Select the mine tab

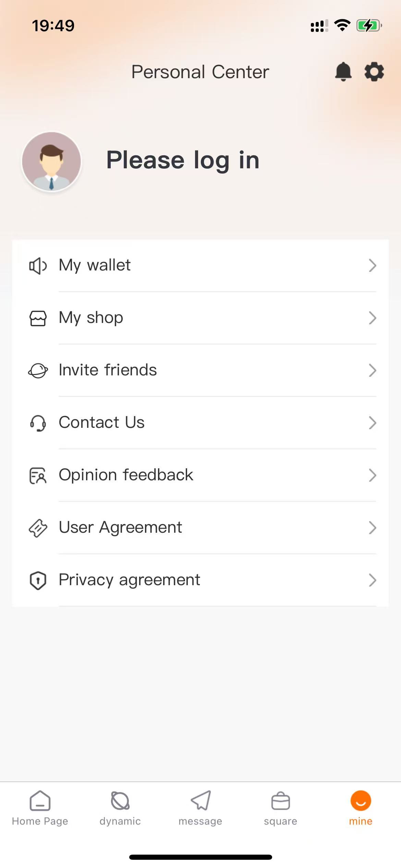tap(361, 808)
